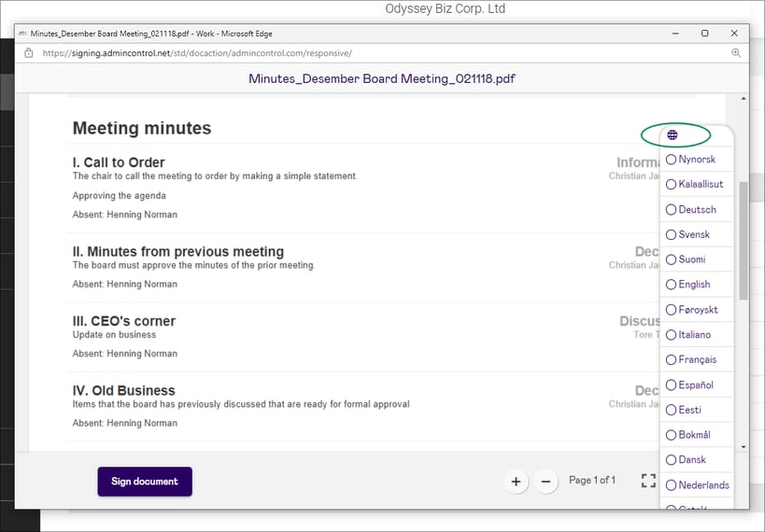Close the Edge signing window
The height and width of the screenshot is (532, 765).
(734, 34)
